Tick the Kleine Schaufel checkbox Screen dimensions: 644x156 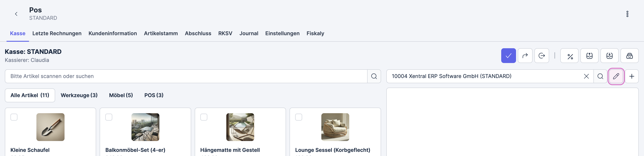(14, 117)
